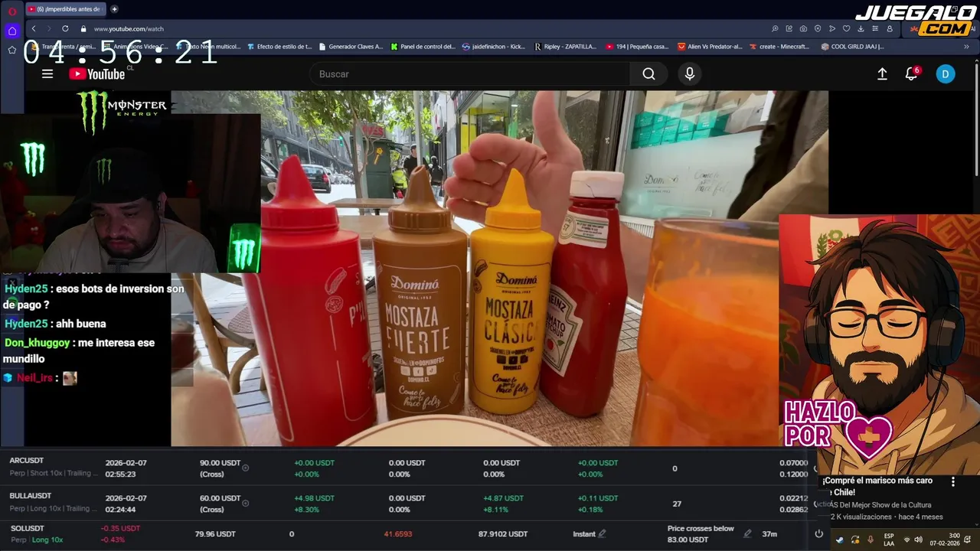
Task: Reload the page with the refresh icon
Action: click(65, 28)
